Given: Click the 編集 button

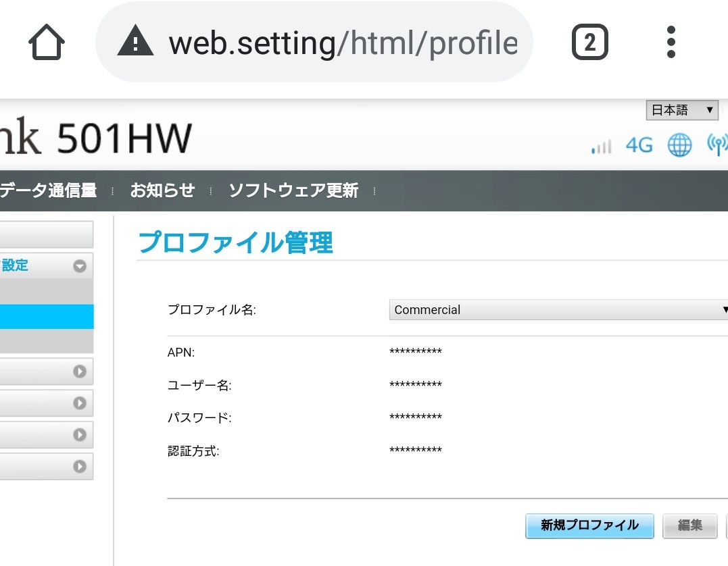Looking at the screenshot, I should coord(690,525).
